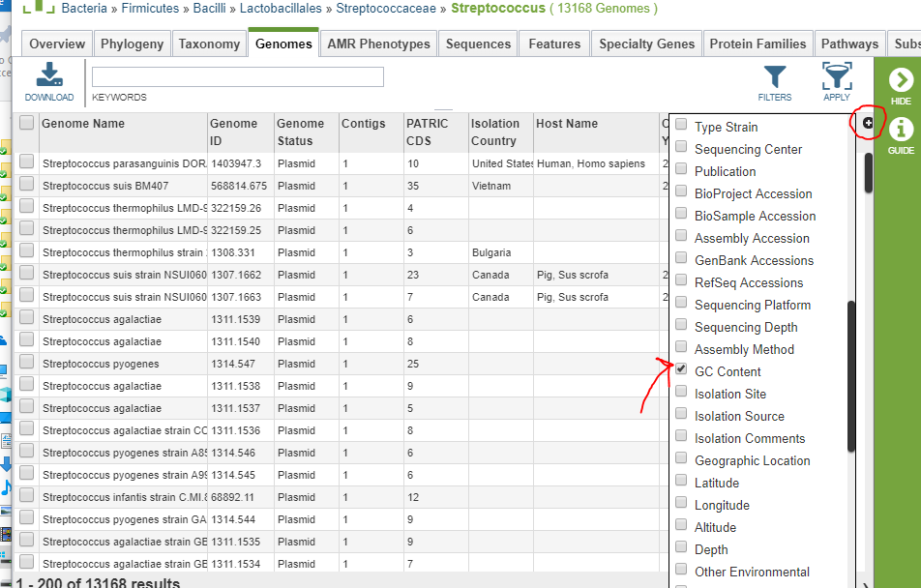Image resolution: width=921 pixels, height=588 pixels.
Task: Click Streptococcus infantis strain row name
Action: tap(124, 497)
